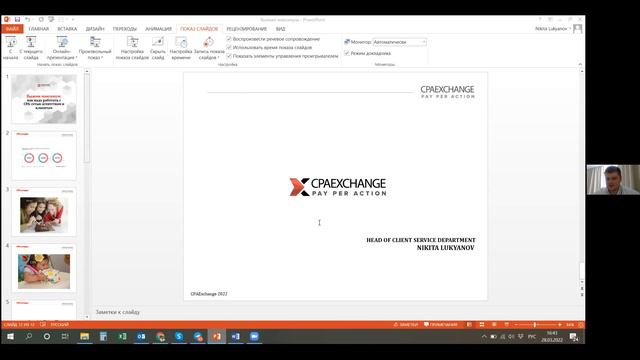The height and width of the screenshot is (360, 640).
Task: Switch to ГЛАВНАЯ tab
Action: click(x=39, y=29)
